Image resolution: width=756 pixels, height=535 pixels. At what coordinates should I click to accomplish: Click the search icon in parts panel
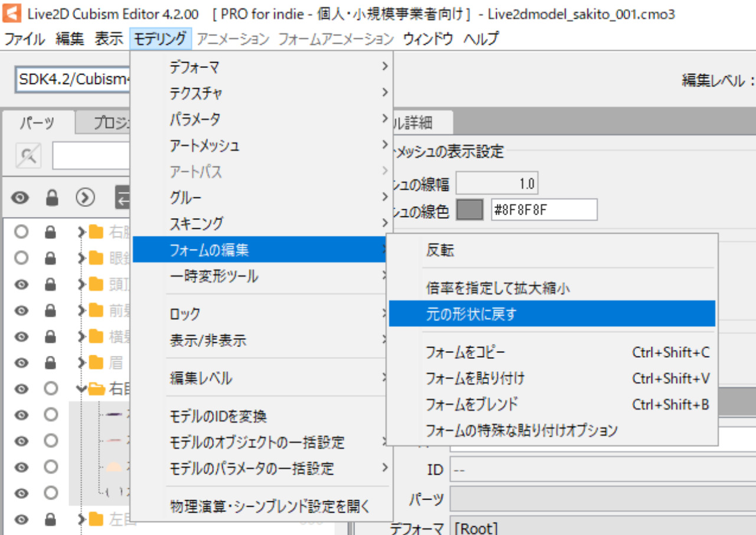point(28,155)
